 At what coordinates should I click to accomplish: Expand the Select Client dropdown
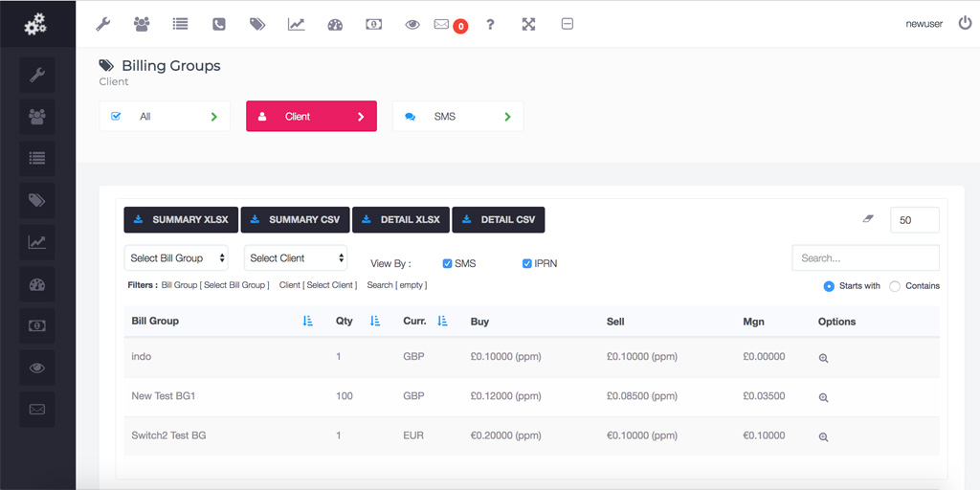[x=296, y=257]
